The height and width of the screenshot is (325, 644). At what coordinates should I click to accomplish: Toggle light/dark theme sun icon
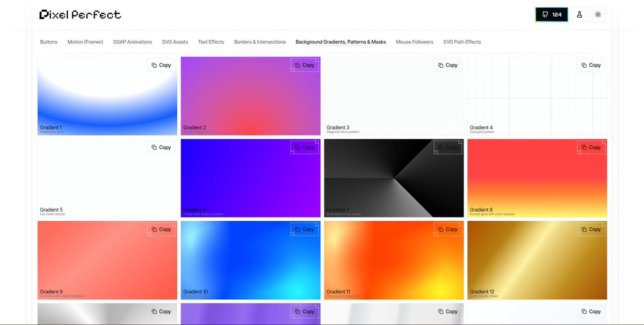pos(598,15)
